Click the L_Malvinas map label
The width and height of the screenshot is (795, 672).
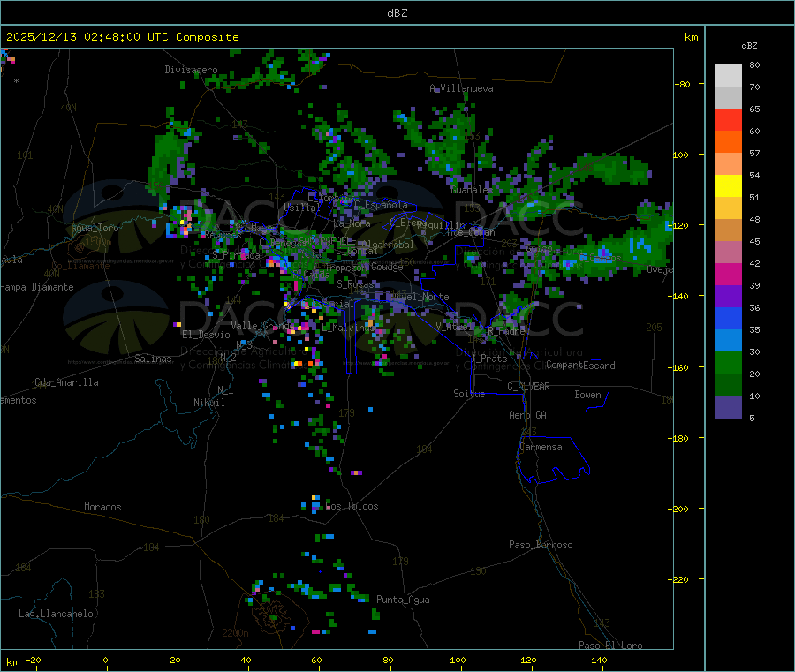coord(348,328)
